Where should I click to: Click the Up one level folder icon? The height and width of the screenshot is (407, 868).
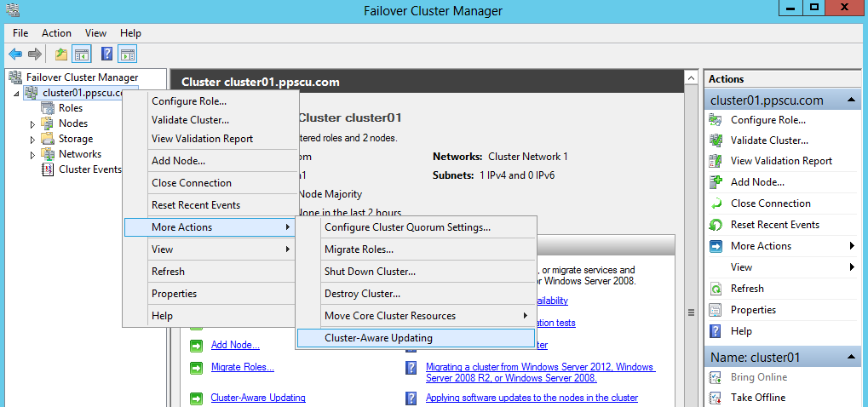pyautogui.click(x=60, y=54)
